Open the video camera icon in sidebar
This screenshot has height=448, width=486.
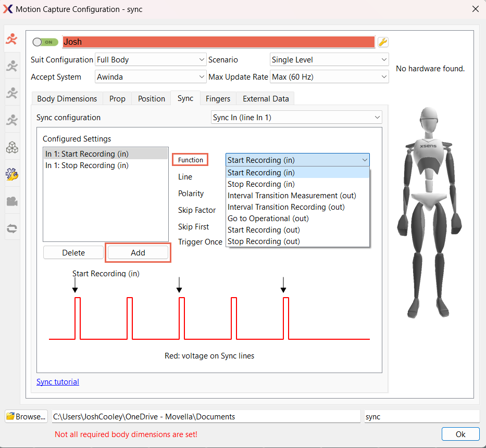pos(12,201)
